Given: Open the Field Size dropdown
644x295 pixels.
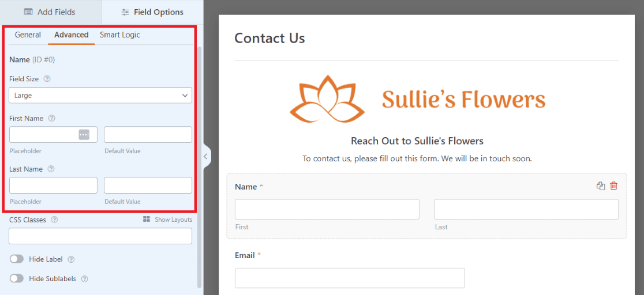Looking at the screenshot, I should tap(100, 95).
